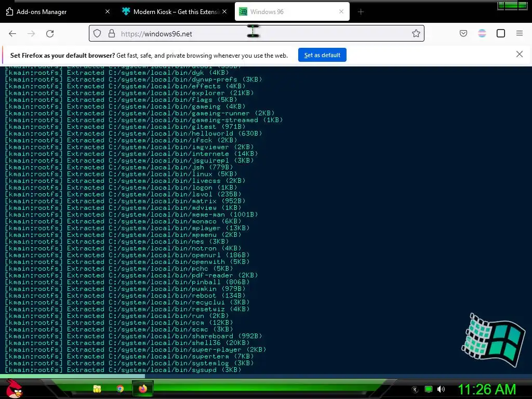The image size is (532, 399).
Task: Open file manager from the taskbar
Action: coord(97,389)
